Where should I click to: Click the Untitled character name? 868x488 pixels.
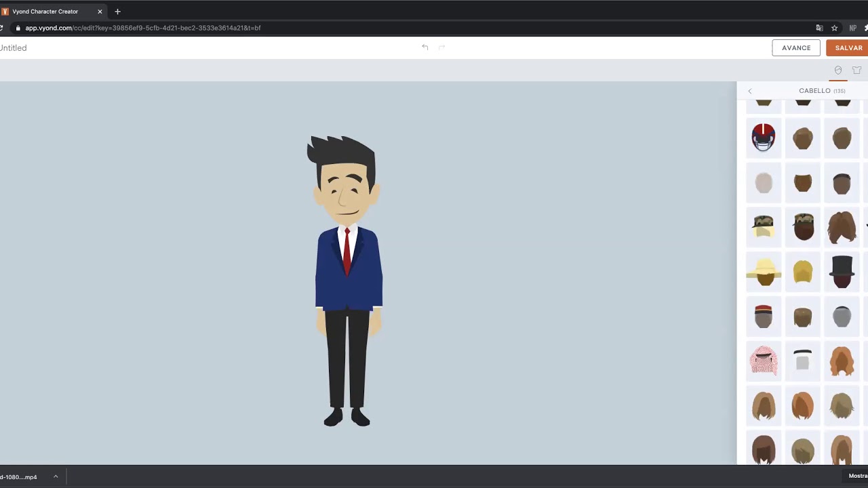click(14, 48)
